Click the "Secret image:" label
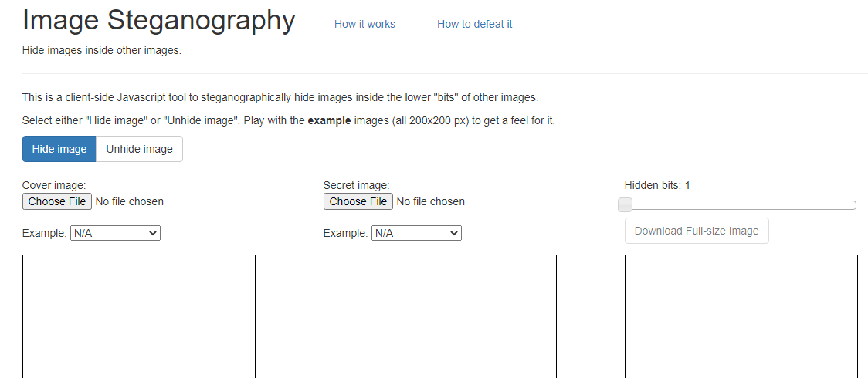The width and height of the screenshot is (868, 378). [x=357, y=185]
